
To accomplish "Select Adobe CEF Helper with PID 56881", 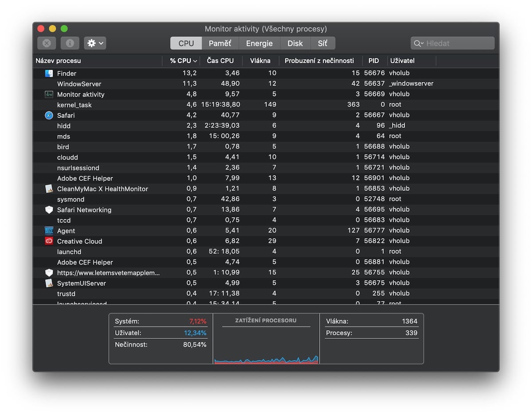I will (266, 262).
